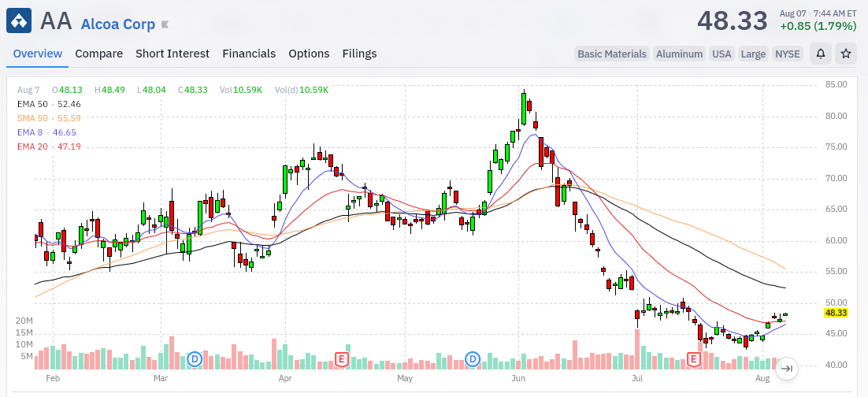
Task: Click the Aug 7 date in the chart header
Action: pos(28,90)
